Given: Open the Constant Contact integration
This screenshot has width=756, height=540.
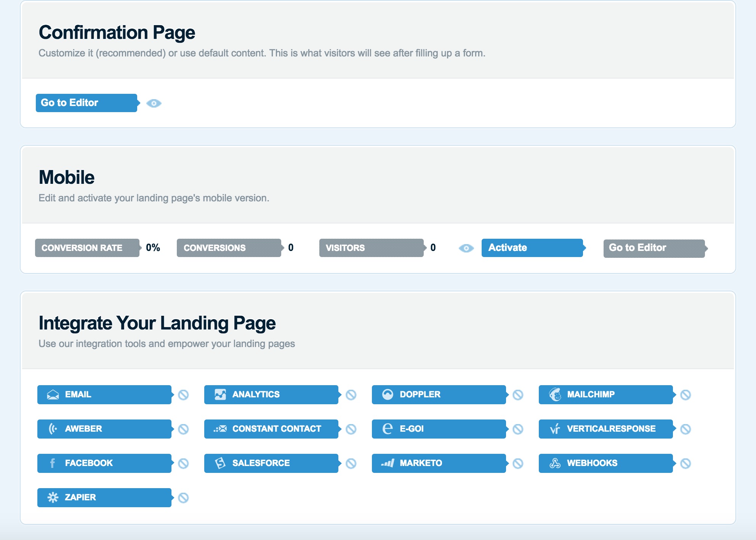Looking at the screenshot, I should 271,429.
